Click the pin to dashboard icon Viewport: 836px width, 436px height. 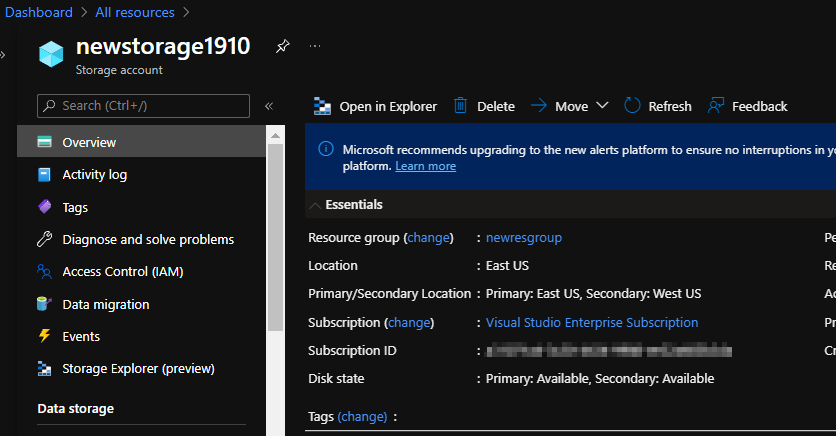(x=283, y=46)
